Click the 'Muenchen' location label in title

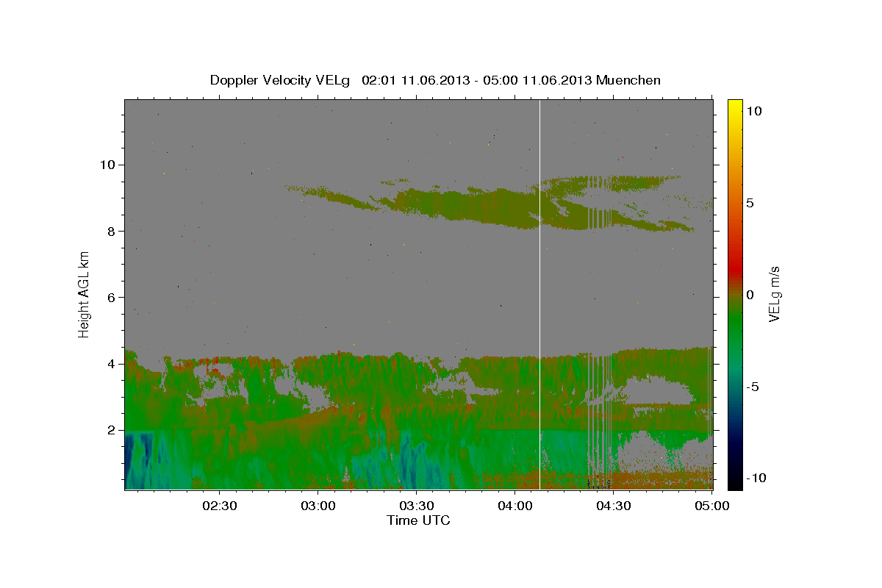pyautogui.click(x=628, y=80)
